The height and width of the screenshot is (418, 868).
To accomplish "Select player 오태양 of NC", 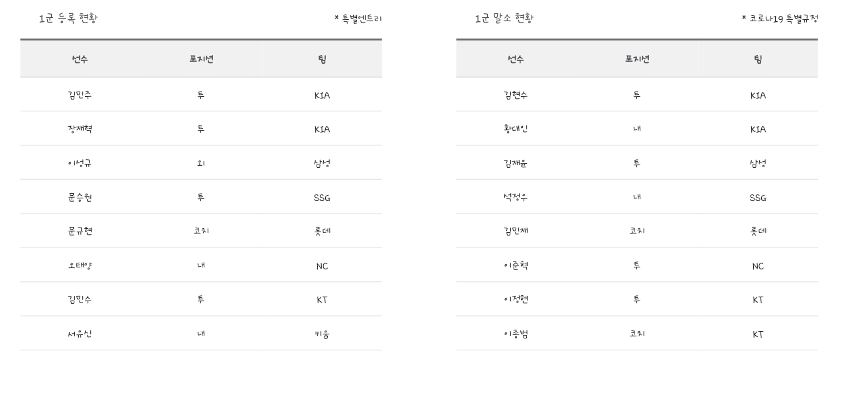I will pos(80,265).
